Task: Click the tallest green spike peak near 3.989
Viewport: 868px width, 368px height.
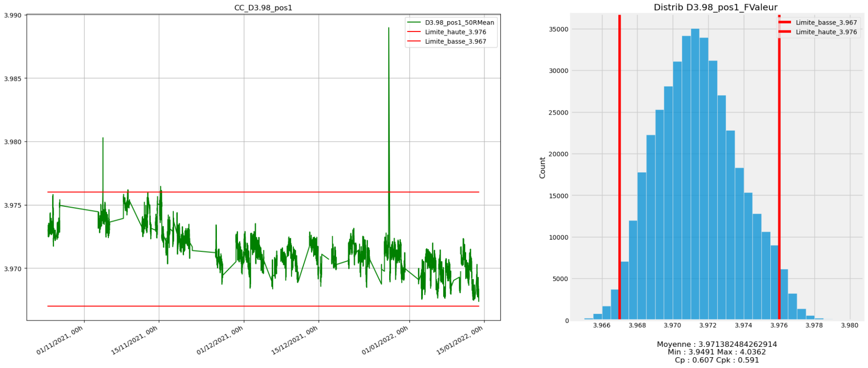Action: coord(389,28)
